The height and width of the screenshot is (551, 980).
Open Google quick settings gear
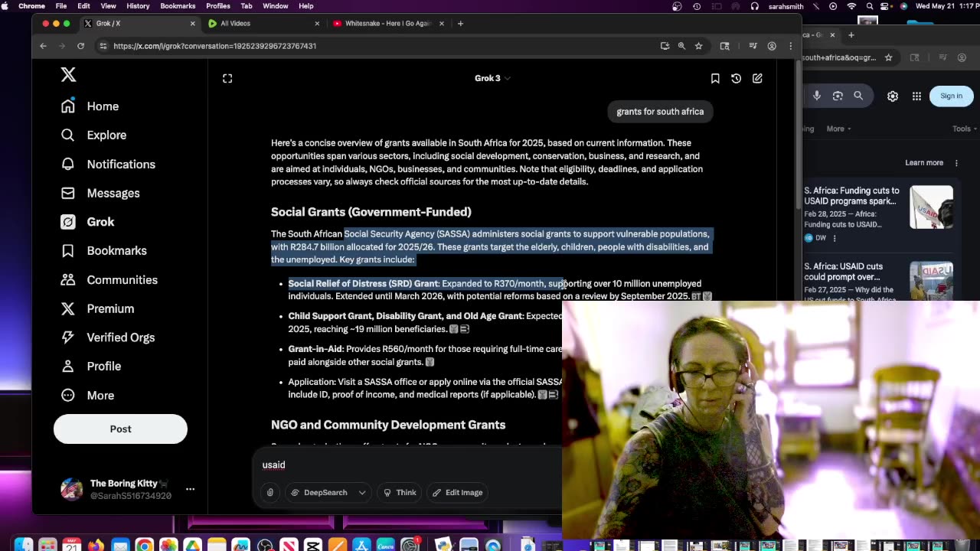893,96
